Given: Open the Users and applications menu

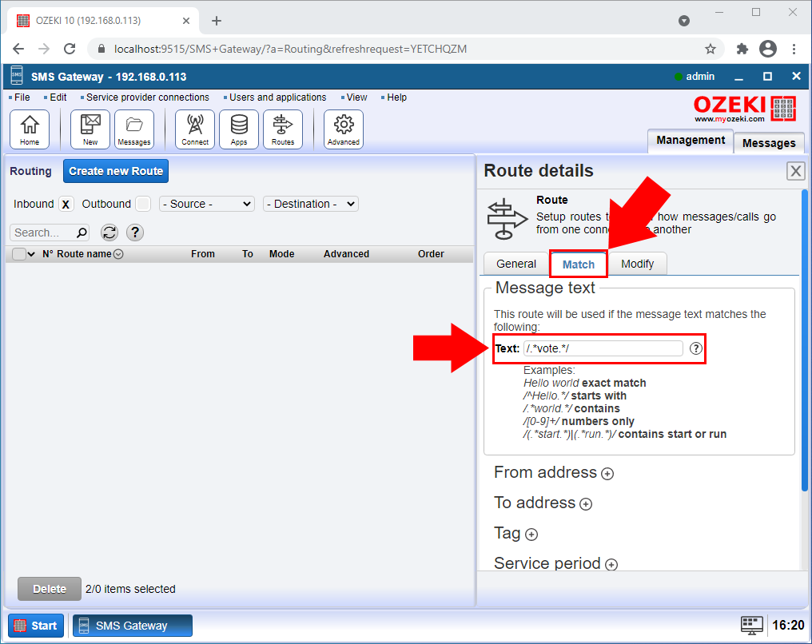Looking at the screenshot, I should click(x=277, y=97).
